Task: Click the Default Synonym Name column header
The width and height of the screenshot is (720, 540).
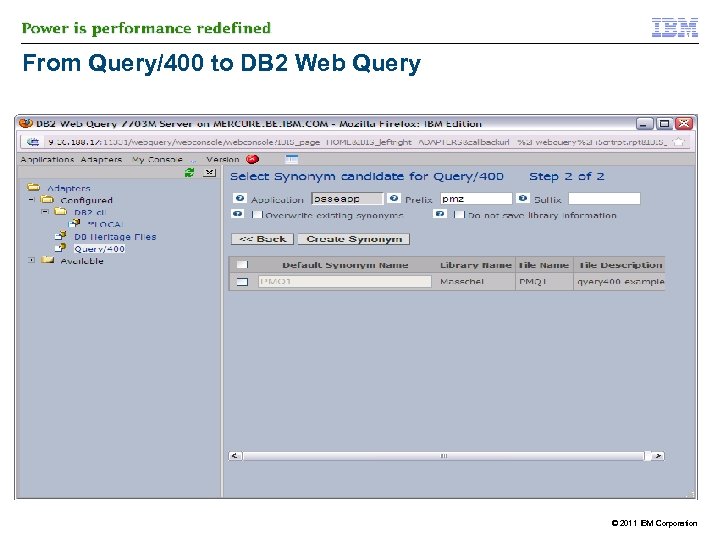Action: coord(345,265)
